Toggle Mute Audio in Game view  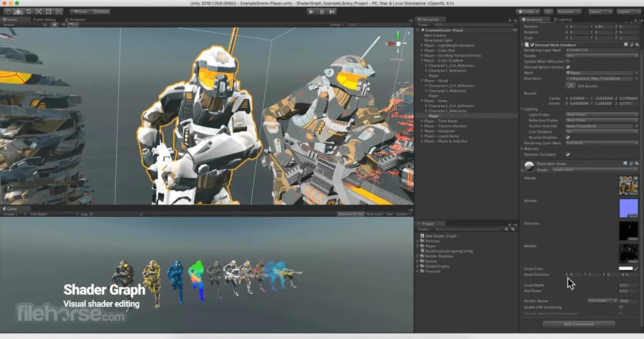(375, 214)
